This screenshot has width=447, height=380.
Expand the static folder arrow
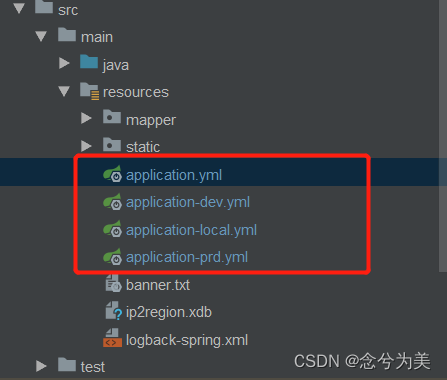point(86,146)
